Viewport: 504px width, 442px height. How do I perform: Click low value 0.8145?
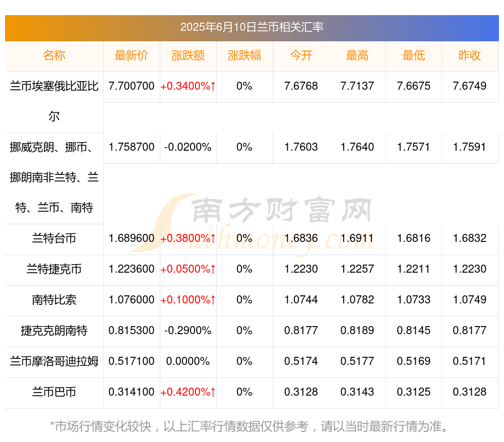pyautogui.click(x=414, y=331)
